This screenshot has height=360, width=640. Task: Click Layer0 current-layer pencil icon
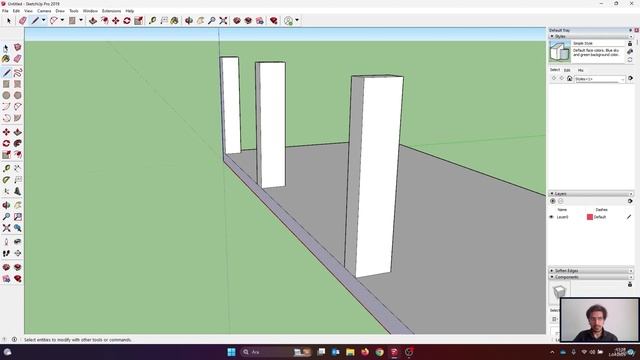[629, 217]
